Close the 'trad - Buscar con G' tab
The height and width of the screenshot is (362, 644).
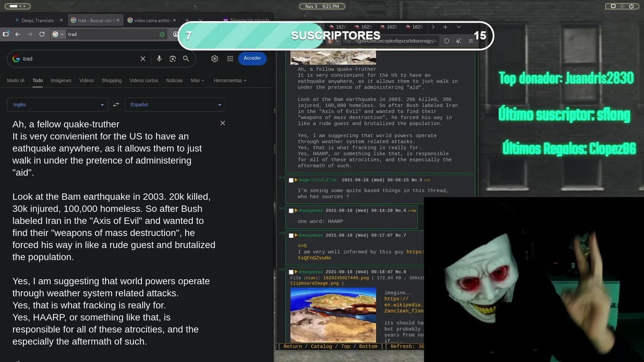click(118, 21)
